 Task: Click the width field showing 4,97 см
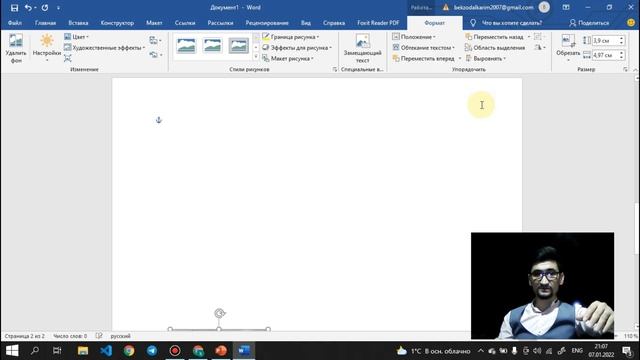(x=605, y=55)
